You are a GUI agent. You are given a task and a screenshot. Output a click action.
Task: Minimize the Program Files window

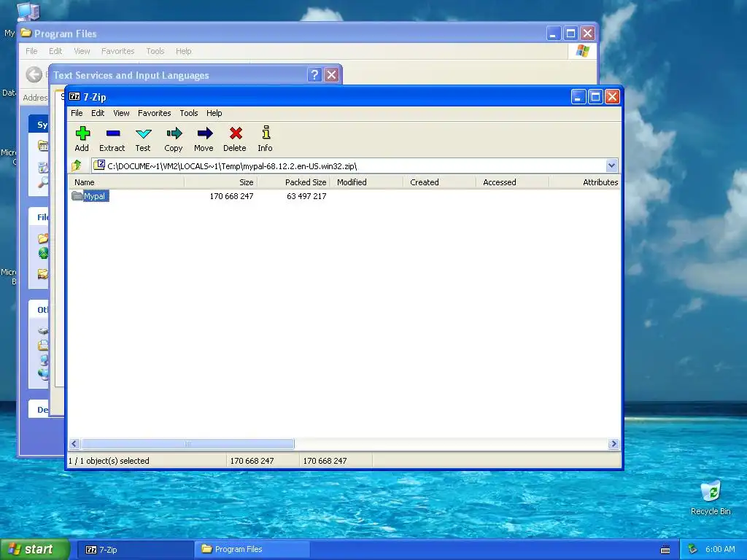pos(554,34)
